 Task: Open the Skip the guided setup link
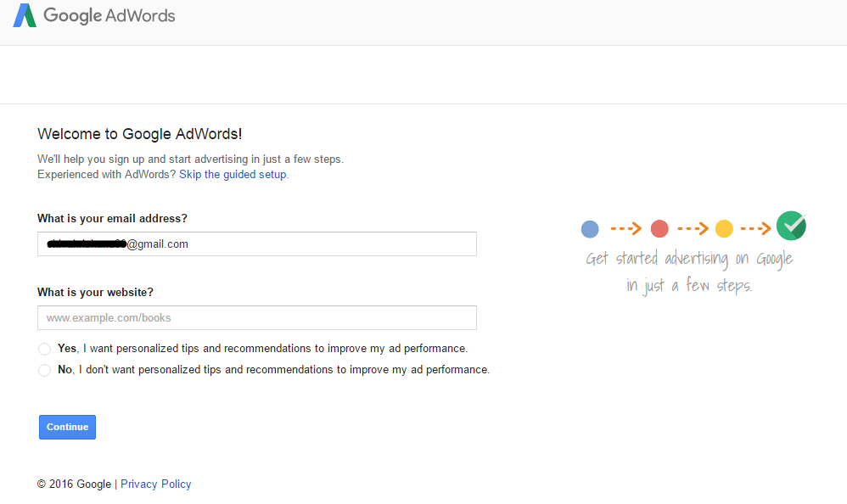233,175
